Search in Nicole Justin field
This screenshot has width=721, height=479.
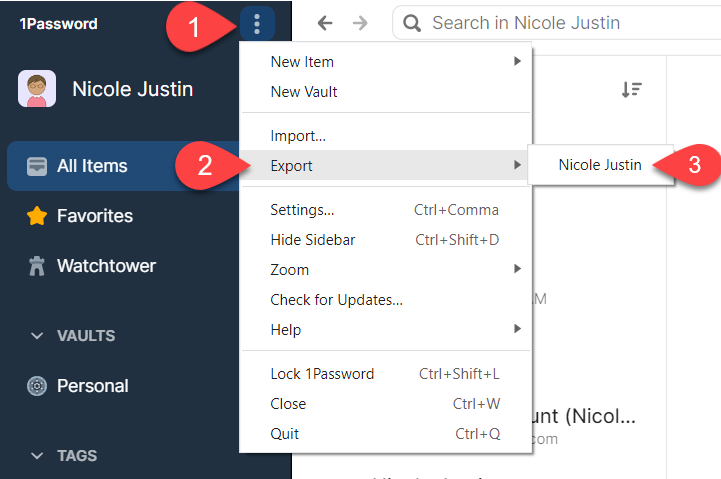[556, 23]
